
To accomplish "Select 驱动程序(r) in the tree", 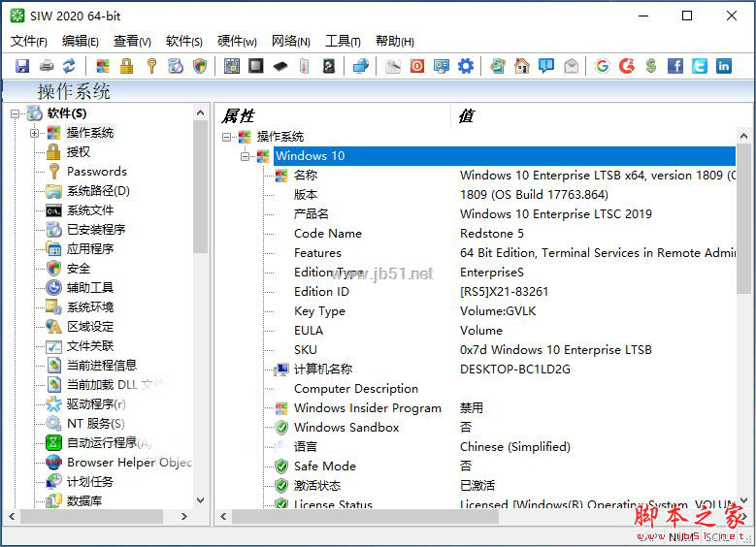I will 96,403.
